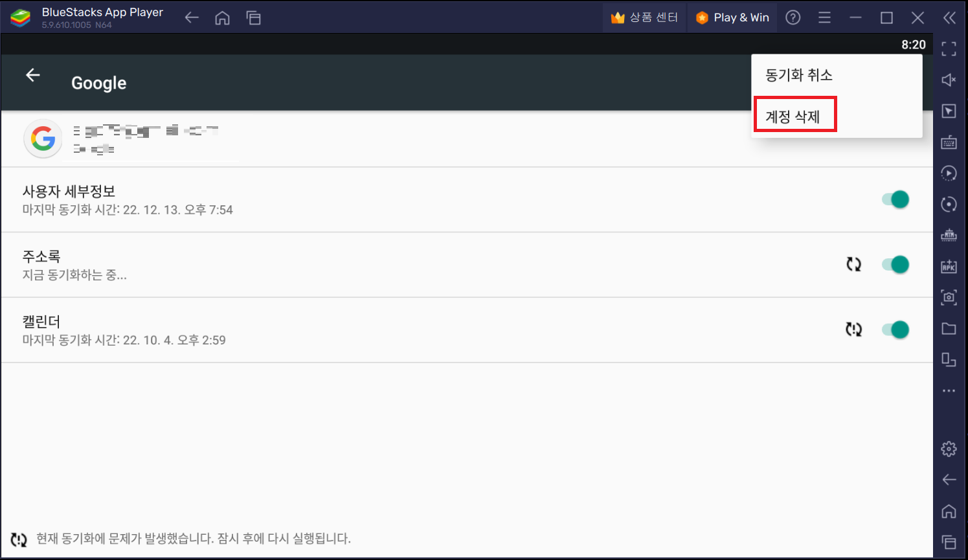This screenshot has width=968, height=560.
Task: Click sidebar bottom back arrow
Action: pyautogui.click(x=949, y=479)
